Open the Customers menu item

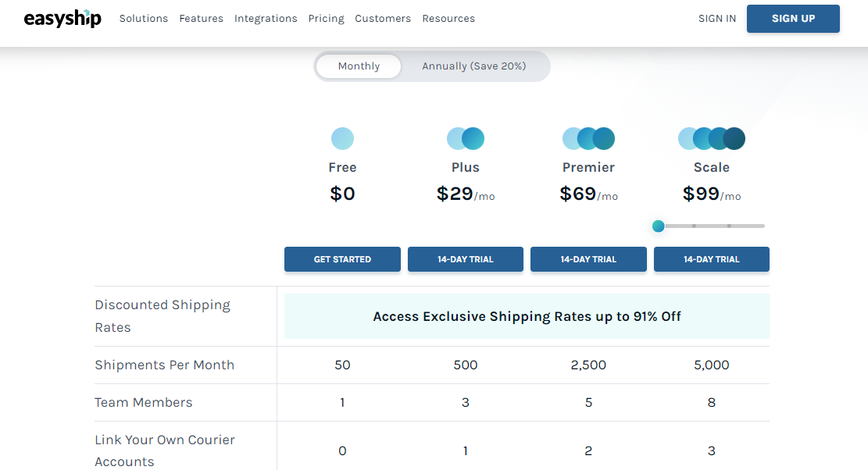[383, 18]
